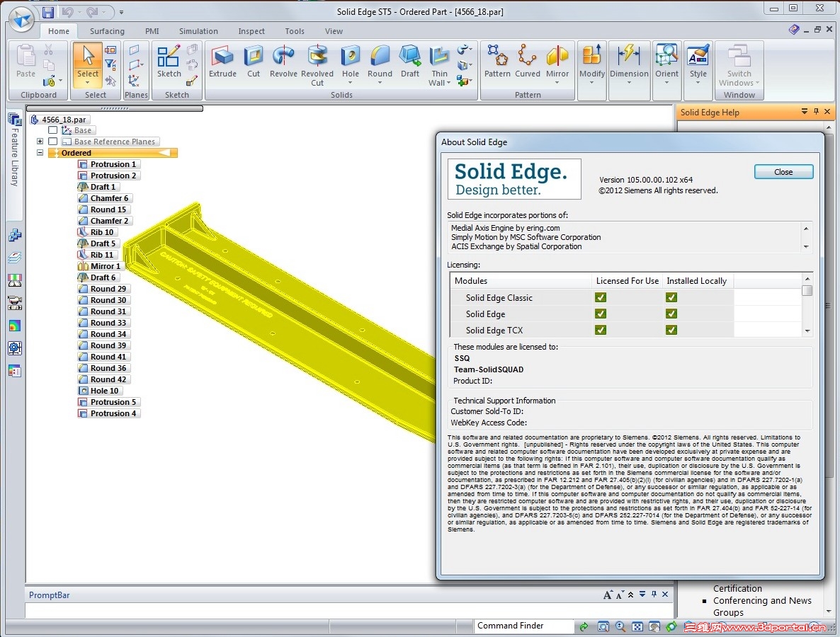Click the Orient view tool

click(666, 64)
